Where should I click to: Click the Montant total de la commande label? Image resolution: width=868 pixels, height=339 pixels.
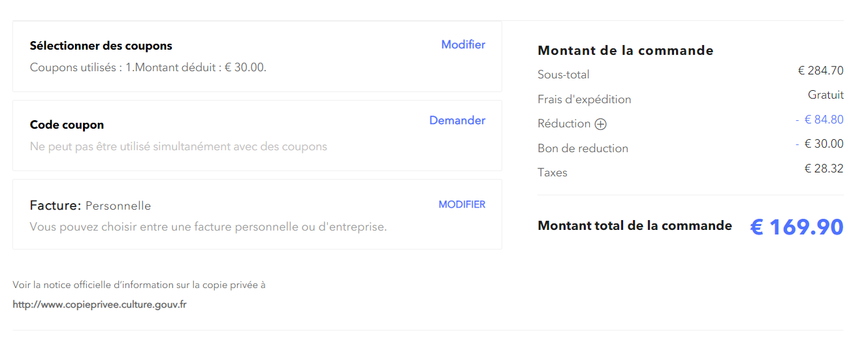click(634, 225)
